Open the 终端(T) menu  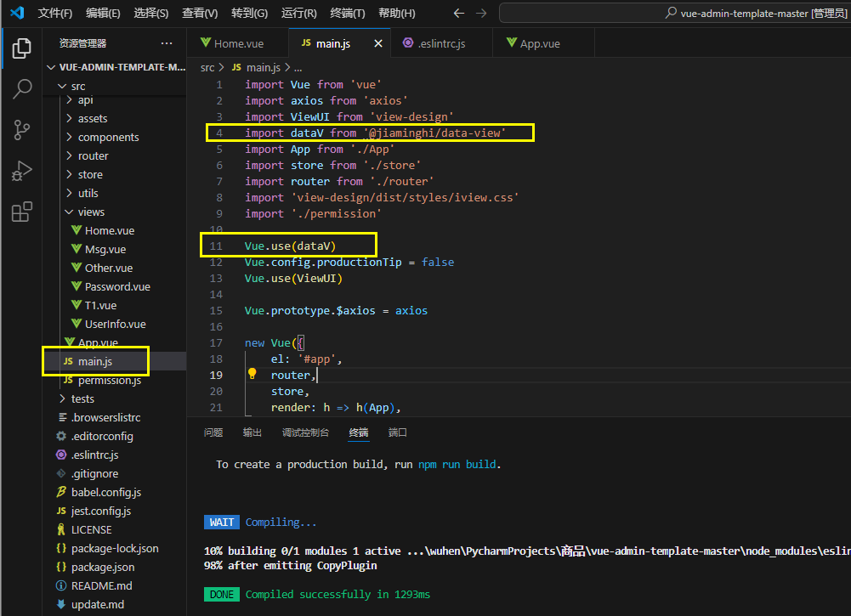point(347,13)
